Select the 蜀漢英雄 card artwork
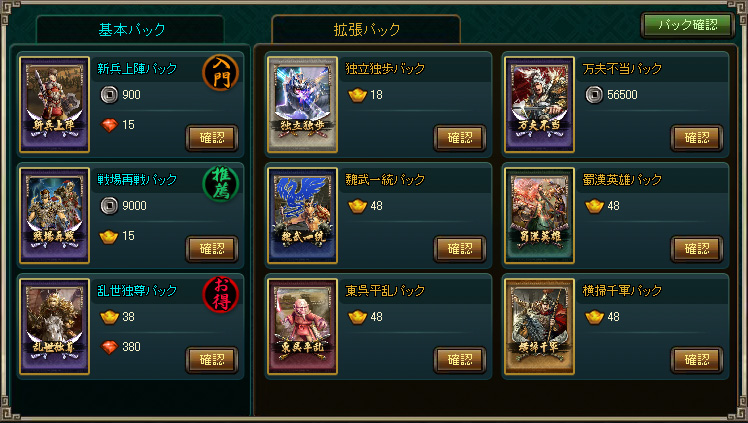748x423 pixels. tap(540, 216)
